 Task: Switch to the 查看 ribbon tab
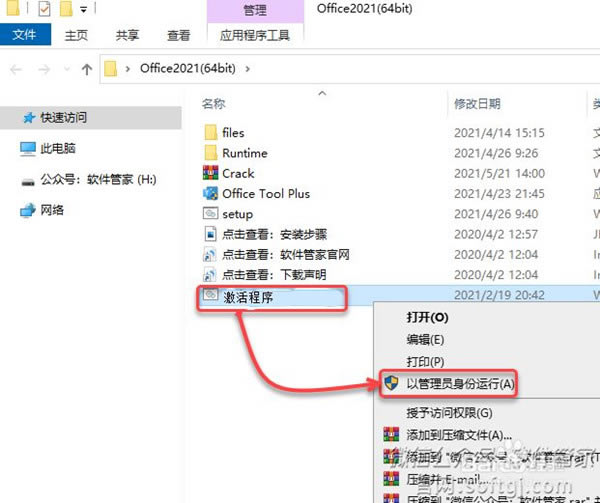178,35
